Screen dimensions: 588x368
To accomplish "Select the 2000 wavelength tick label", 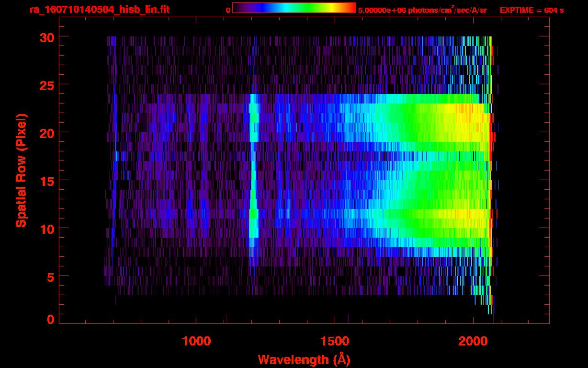I will [x=473, y=341].
